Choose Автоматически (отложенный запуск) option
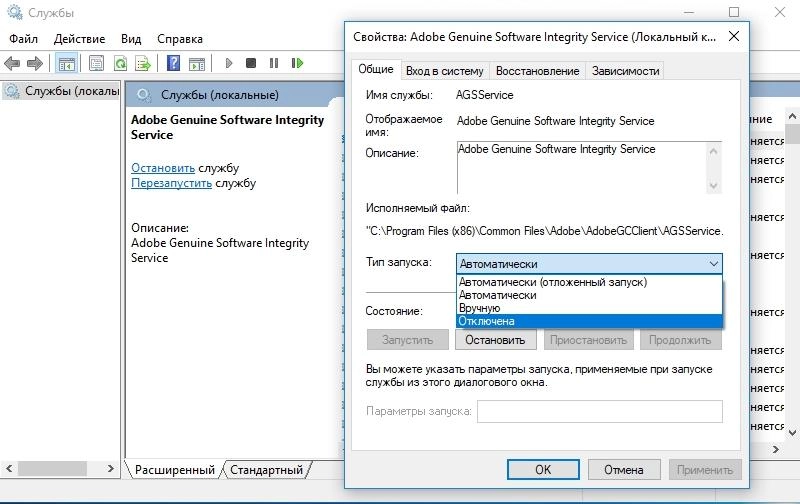 (589, 282)
